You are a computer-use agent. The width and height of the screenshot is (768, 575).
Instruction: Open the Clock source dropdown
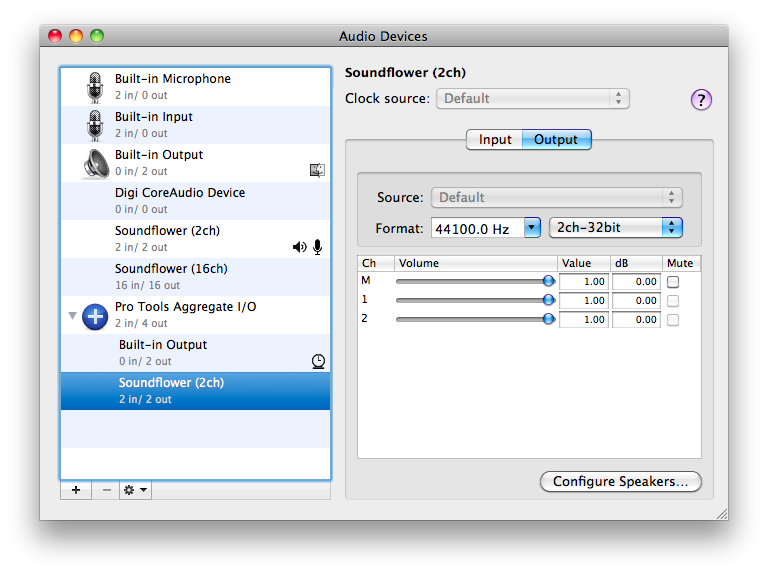click(532, 98)
